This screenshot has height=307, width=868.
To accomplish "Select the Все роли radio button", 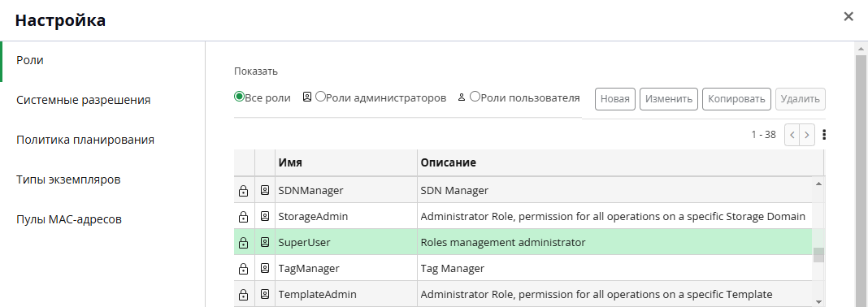I will tap(239, 97).
